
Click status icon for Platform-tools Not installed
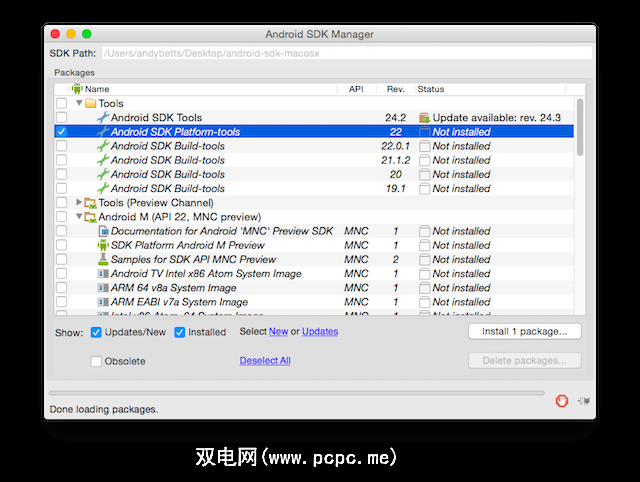pyautogui.click(x=424, y=132)
